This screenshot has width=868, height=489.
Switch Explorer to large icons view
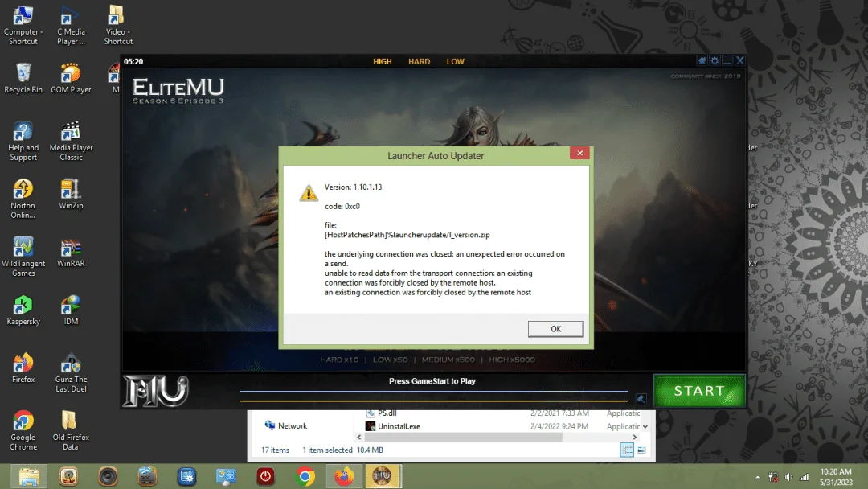pyautogui.click(x=641, y=450)
